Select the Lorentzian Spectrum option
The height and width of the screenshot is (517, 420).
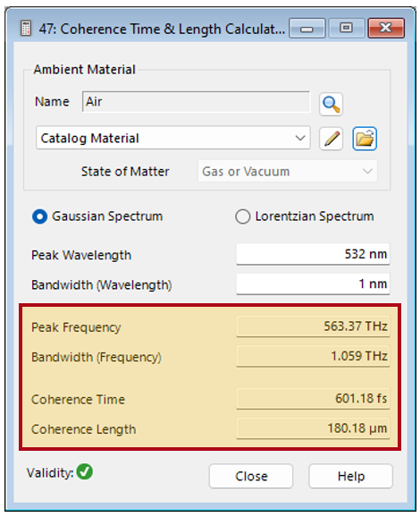pyautogui.click(x=242, y=216)
